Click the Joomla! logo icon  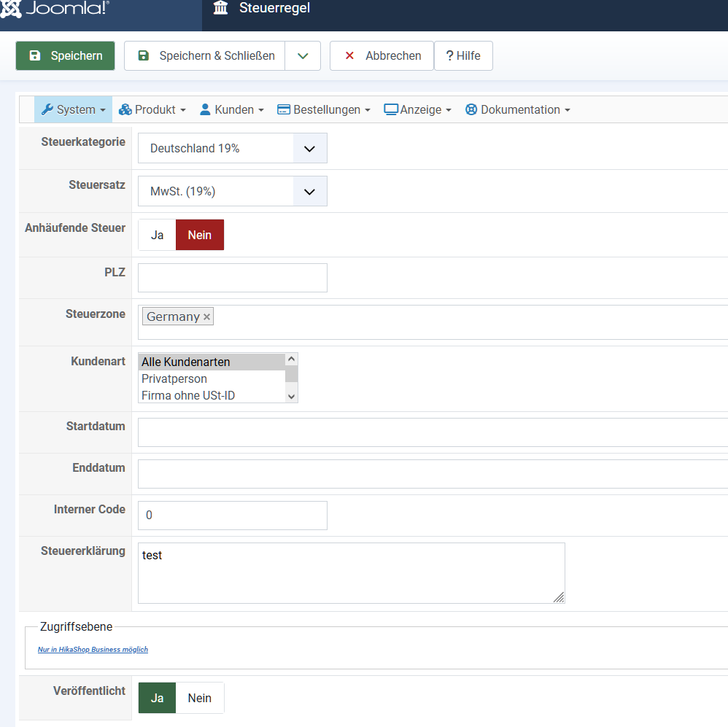(11, 8)
